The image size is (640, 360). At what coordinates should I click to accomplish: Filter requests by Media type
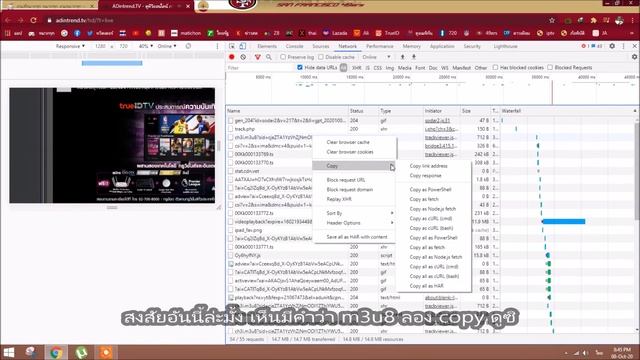tap(404, 68)
